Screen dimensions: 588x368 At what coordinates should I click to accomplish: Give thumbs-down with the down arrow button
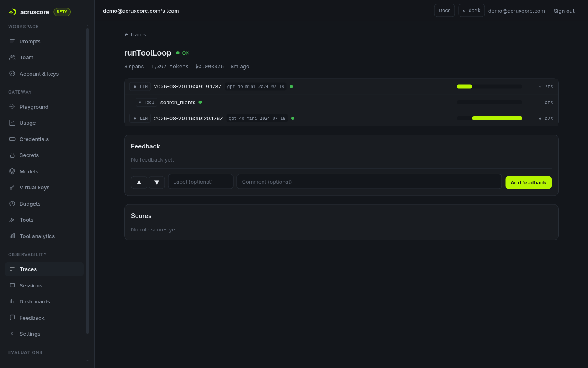click(x=157, y=182)
